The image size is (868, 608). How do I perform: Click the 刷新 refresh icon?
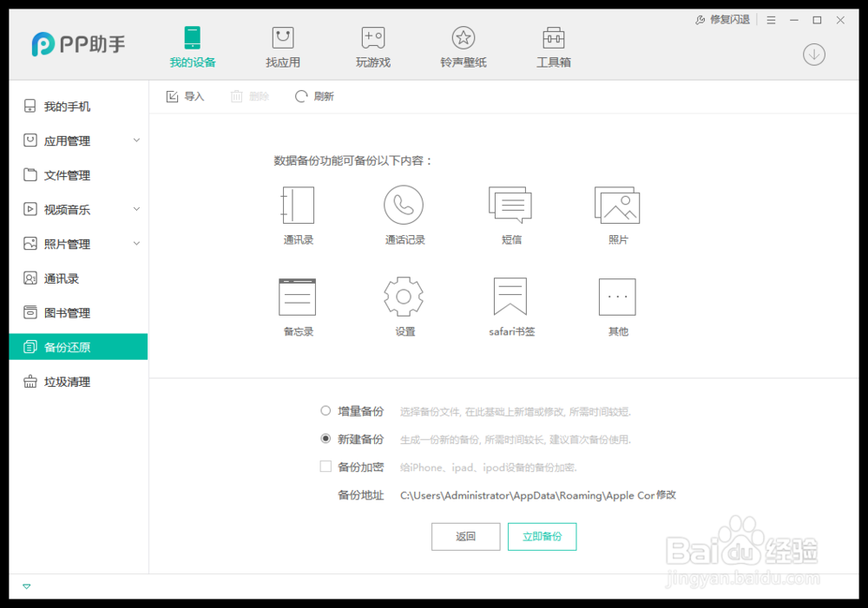point(301,96)
